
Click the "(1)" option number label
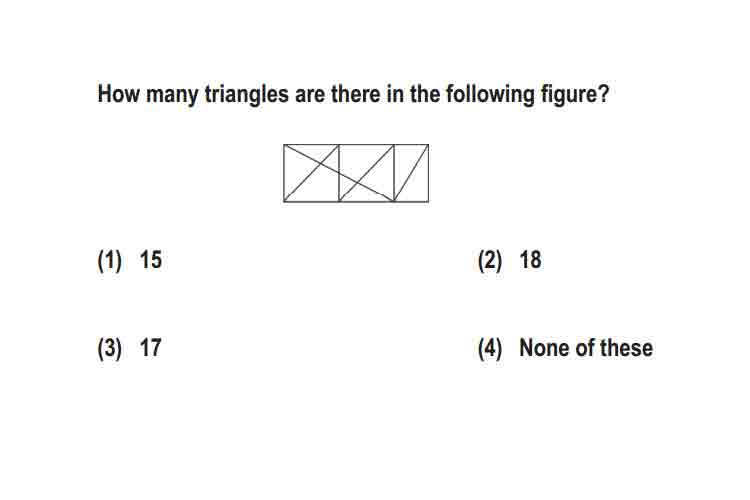(110, 261)
